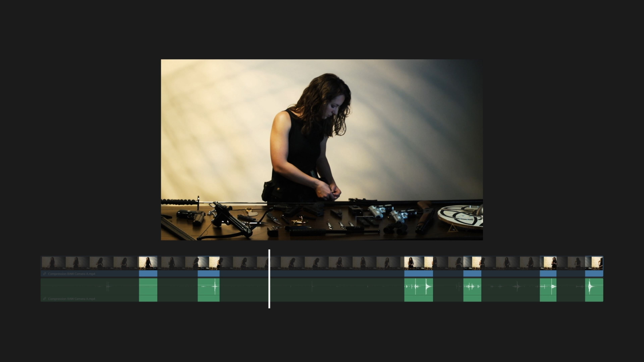Image resolution: width=644 pixels, height=362 pixels.
Task: Select the last bright green audio segment
Action: point(594,290)
